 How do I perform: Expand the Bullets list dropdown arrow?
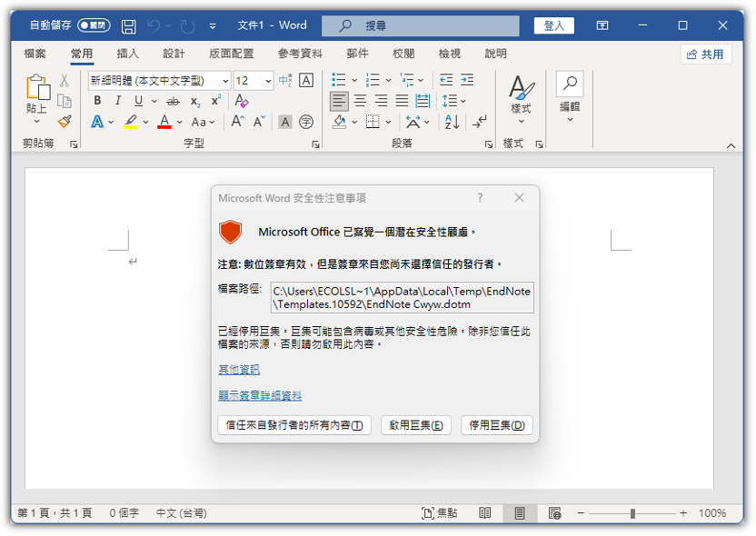point(354,81)
